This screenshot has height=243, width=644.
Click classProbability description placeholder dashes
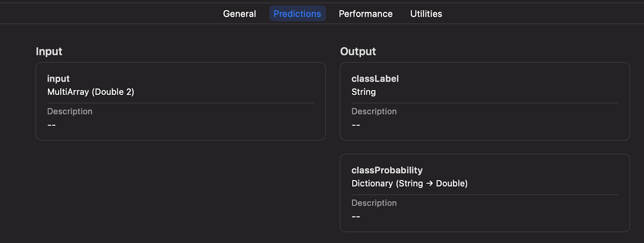coord(356,217)
